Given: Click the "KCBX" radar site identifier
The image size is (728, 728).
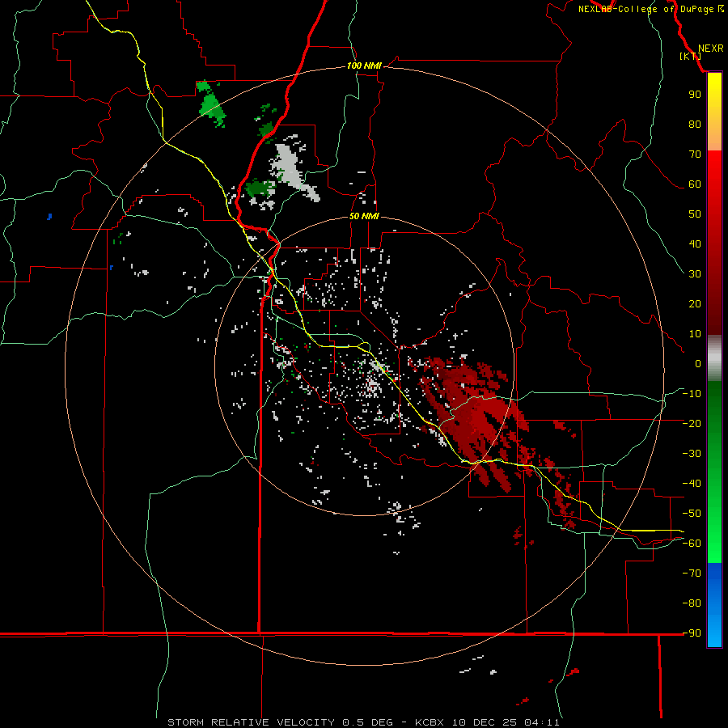Looking at the screenshot, I should click(x=430, y=722).
